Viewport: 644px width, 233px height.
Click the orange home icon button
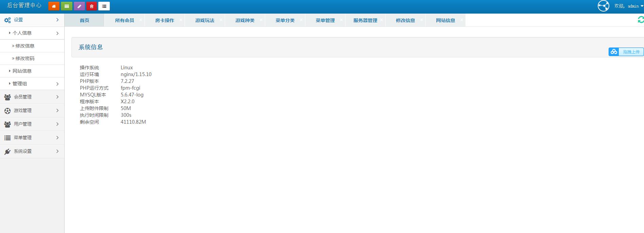point(54,6)
